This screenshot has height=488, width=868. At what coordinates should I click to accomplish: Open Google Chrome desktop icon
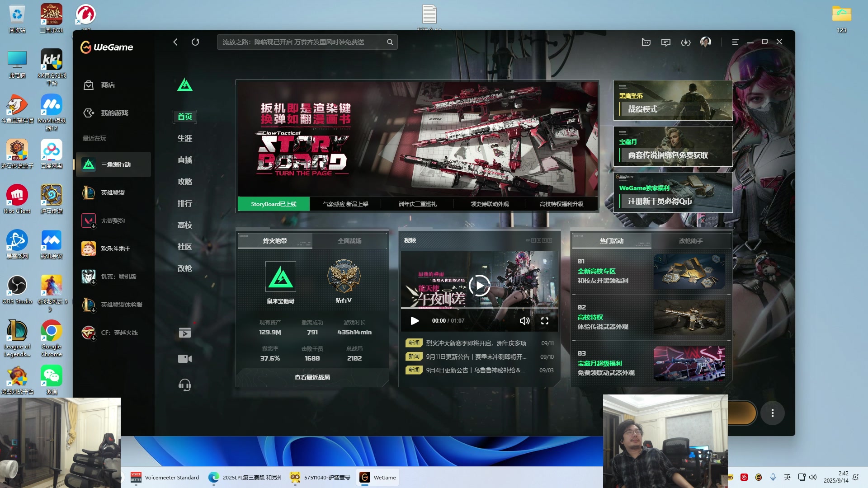[52, 338]
